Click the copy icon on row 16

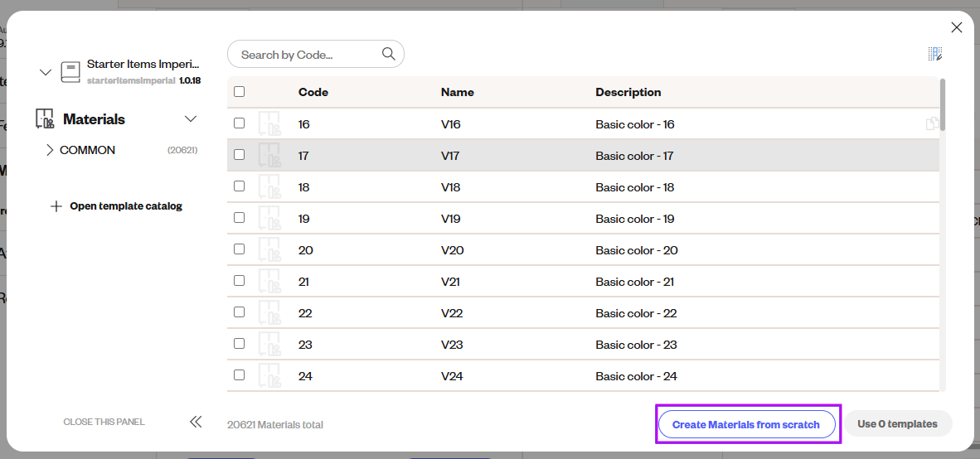[932, 123]
